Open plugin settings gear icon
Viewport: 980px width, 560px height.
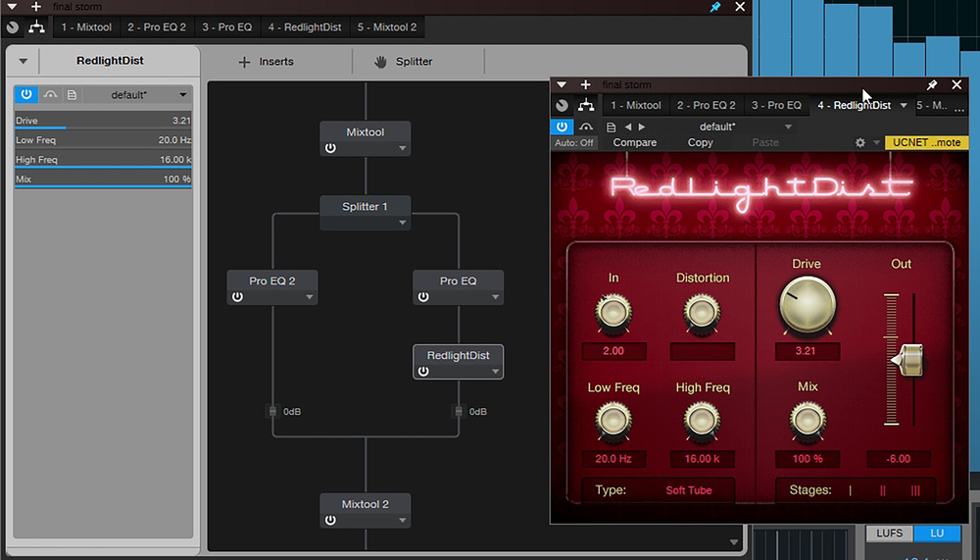[x=860, y=142]
